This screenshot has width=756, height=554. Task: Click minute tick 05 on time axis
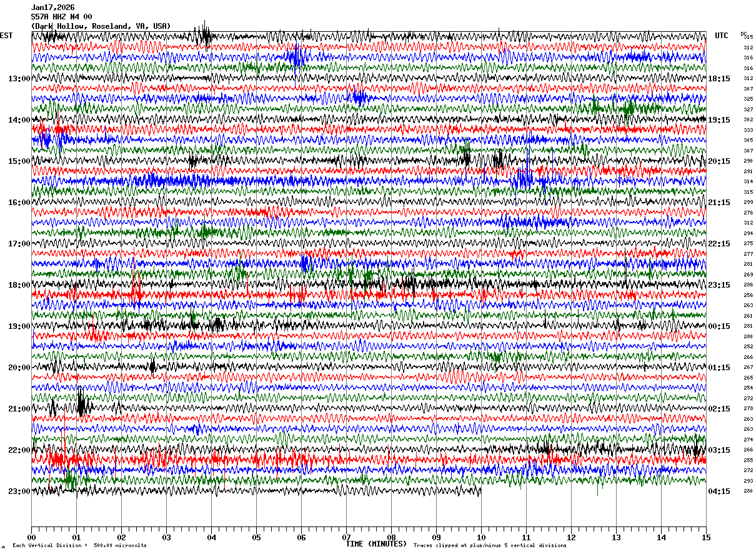point(256,537)
